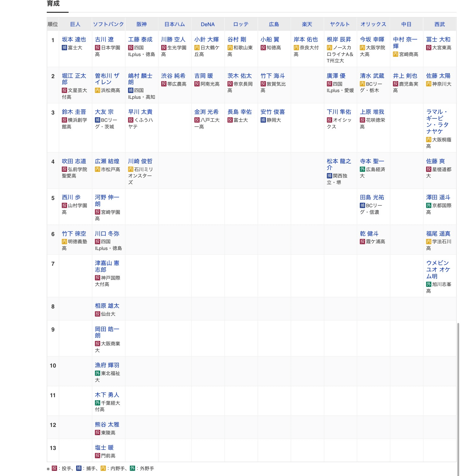Open player 廣澤 優 profile
The width and height of the screenshot is (461, 476).
[x=336, y=76]
